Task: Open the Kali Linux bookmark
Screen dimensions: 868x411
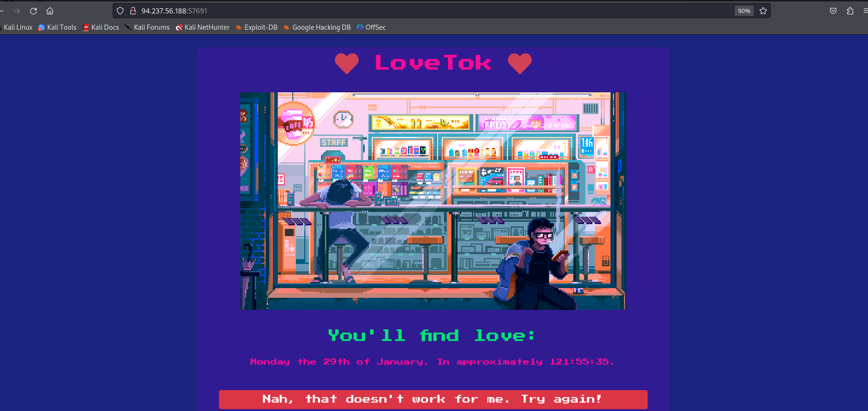Action: (18, 27)
